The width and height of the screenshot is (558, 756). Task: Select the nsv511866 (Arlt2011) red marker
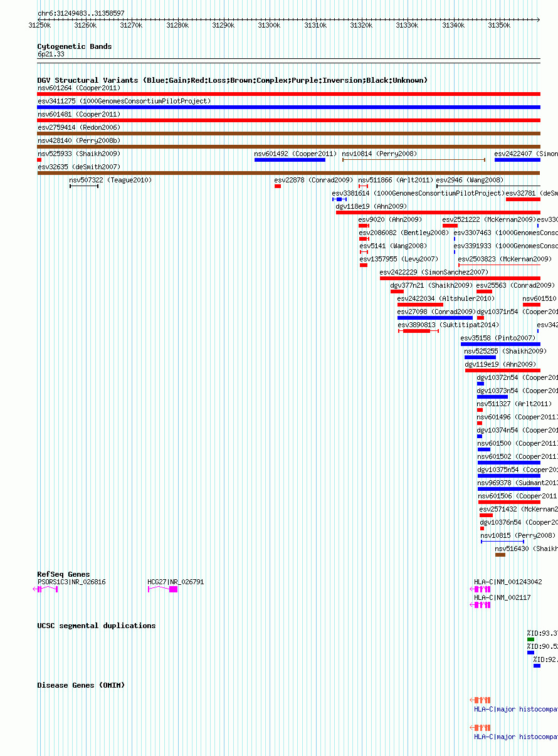tap(363, 186)
